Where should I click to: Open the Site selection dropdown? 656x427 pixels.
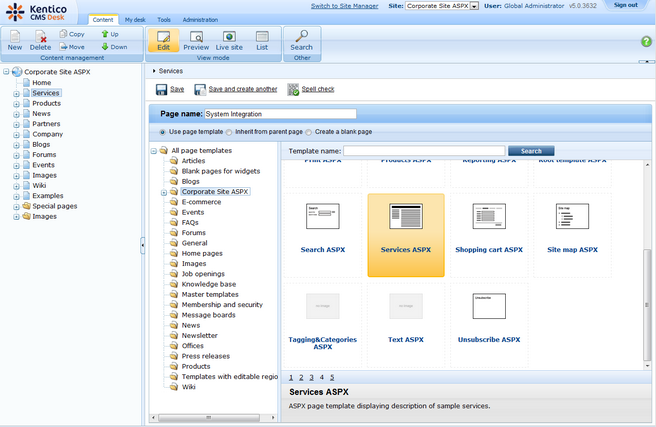point(474,6)
